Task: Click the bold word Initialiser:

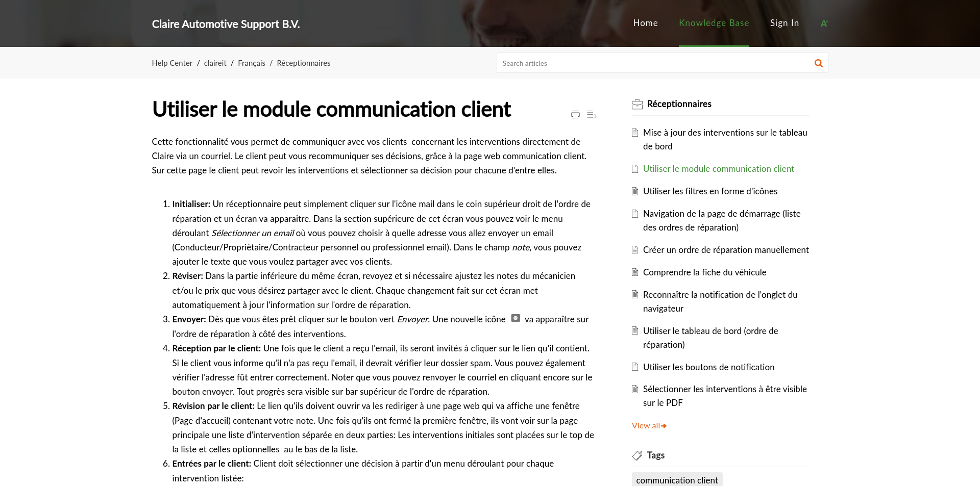Action: click(x=191, y=204)
